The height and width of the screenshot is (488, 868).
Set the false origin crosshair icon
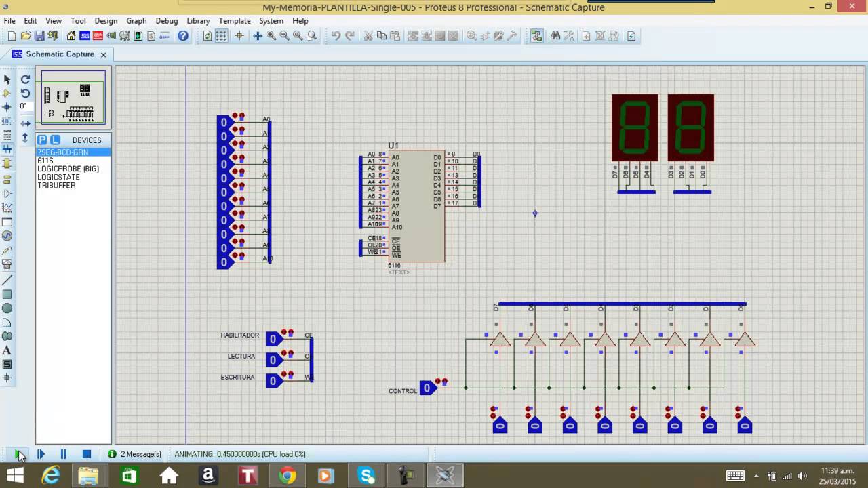click(239, 35)
